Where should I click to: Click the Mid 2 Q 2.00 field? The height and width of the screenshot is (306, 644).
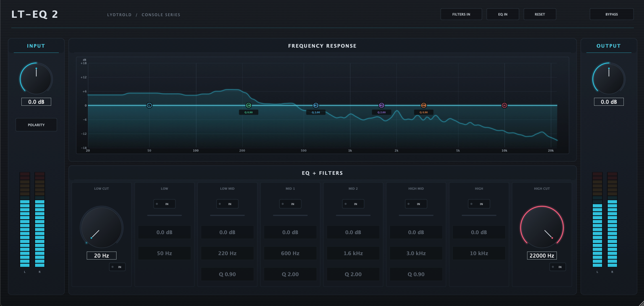point(353,274)
